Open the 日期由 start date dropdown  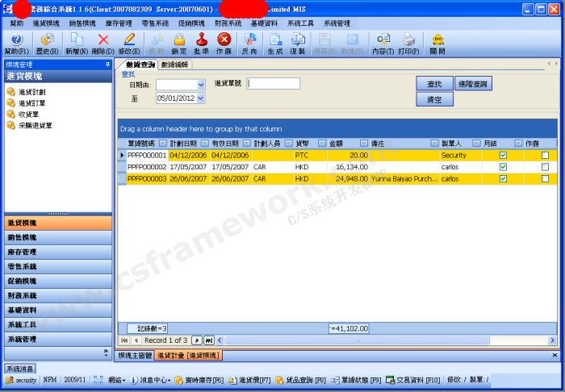click(201, 85)
